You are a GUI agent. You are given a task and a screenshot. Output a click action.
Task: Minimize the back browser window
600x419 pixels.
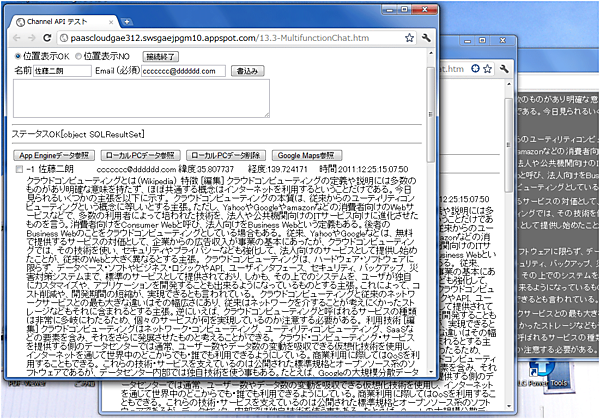467,41
